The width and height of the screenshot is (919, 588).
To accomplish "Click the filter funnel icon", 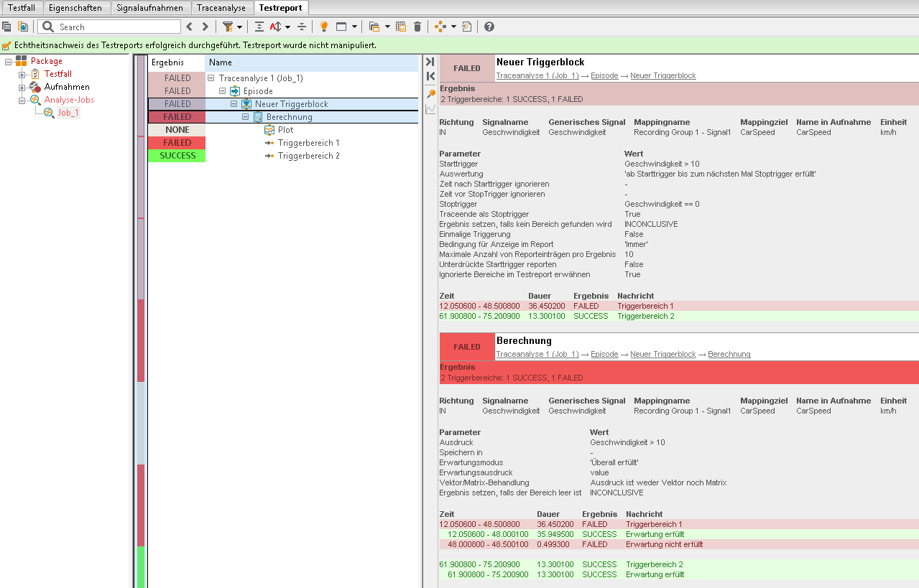I will [228, 27].
